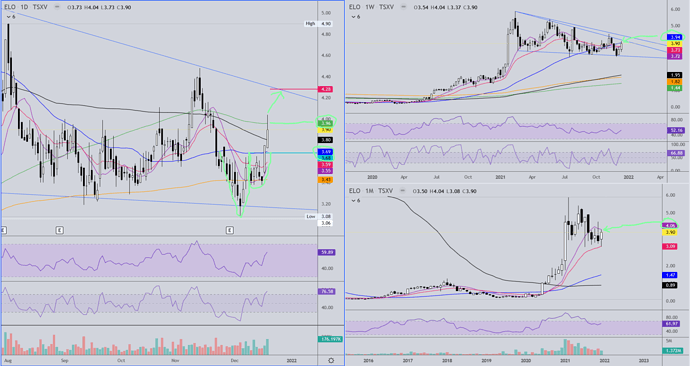Click the black 0.89 price label on monthly chart
The height and width of the screenshot is (366, 690).
[x=670, y=285]
